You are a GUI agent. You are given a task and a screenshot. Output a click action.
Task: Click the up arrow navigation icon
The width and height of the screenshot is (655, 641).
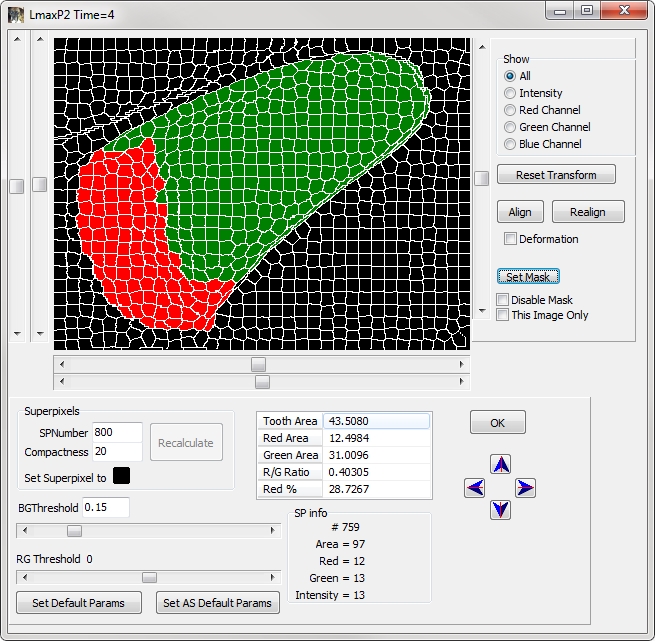(501, 465)
